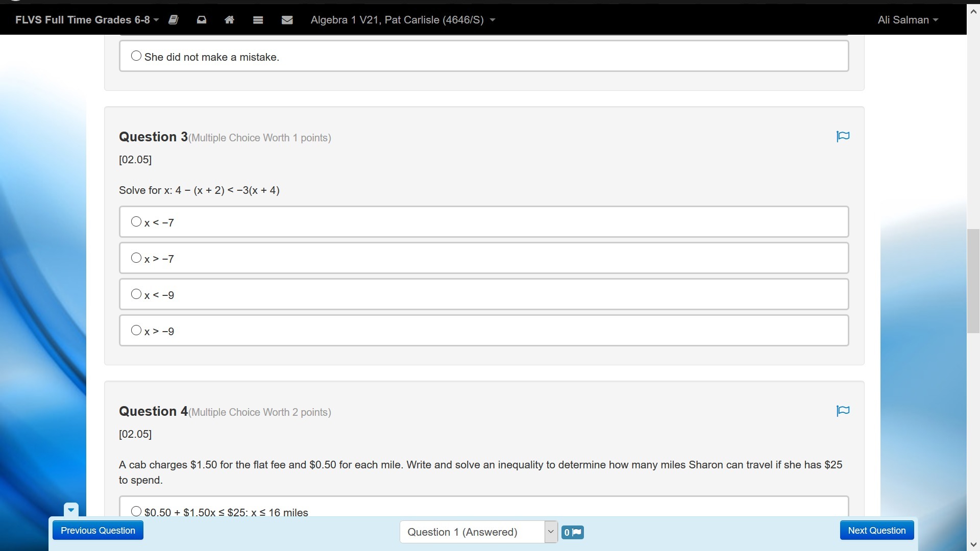Click Previous Question button
Image resolution: width=980 pixels, height=551 pixels.
(x=98, y=531)
